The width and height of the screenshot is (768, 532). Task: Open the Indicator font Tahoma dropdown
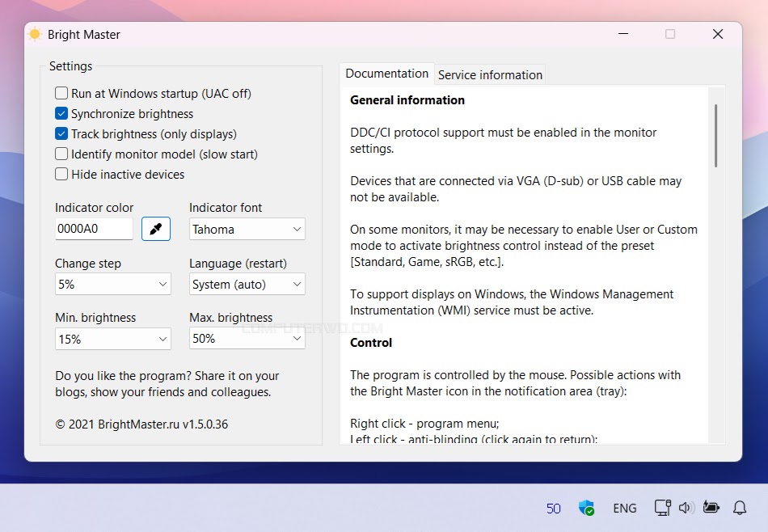click(x=247, y=230)
